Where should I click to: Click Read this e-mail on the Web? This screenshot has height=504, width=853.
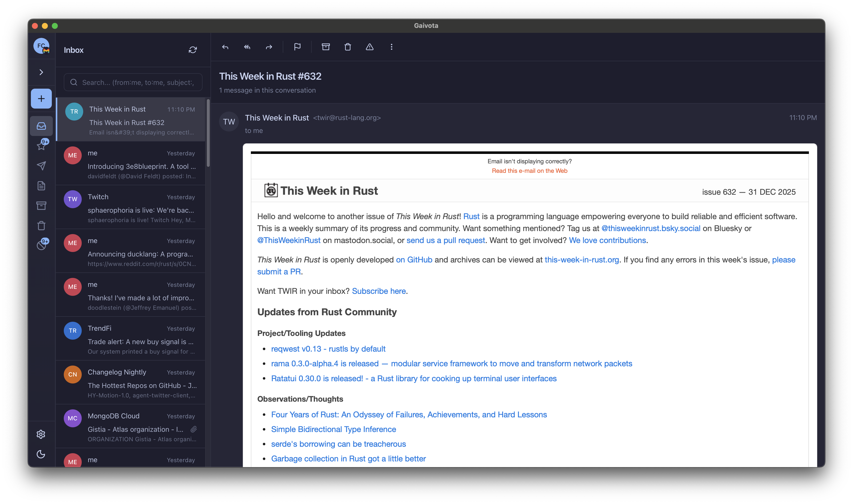[529, 171]
